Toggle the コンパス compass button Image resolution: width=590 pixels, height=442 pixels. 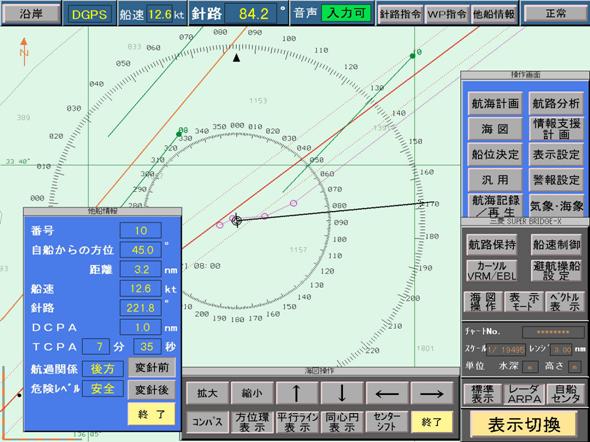pos(207,422)
